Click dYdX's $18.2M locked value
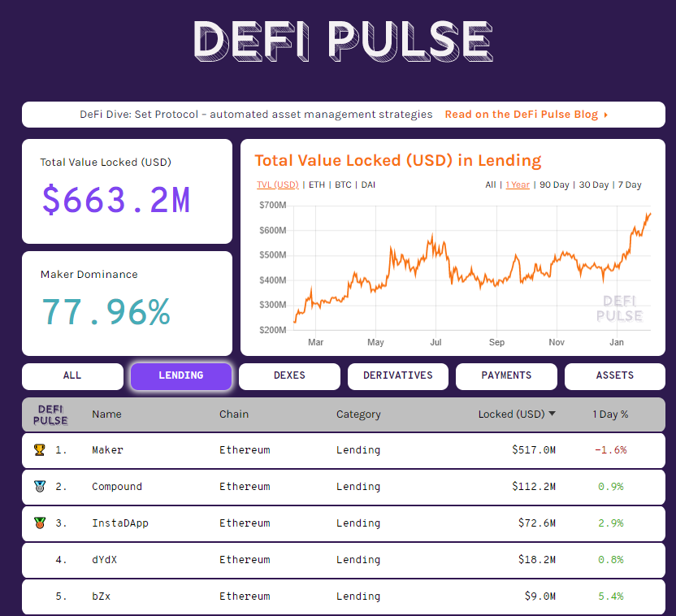676x616 pixels. click(x=537, y=560)
